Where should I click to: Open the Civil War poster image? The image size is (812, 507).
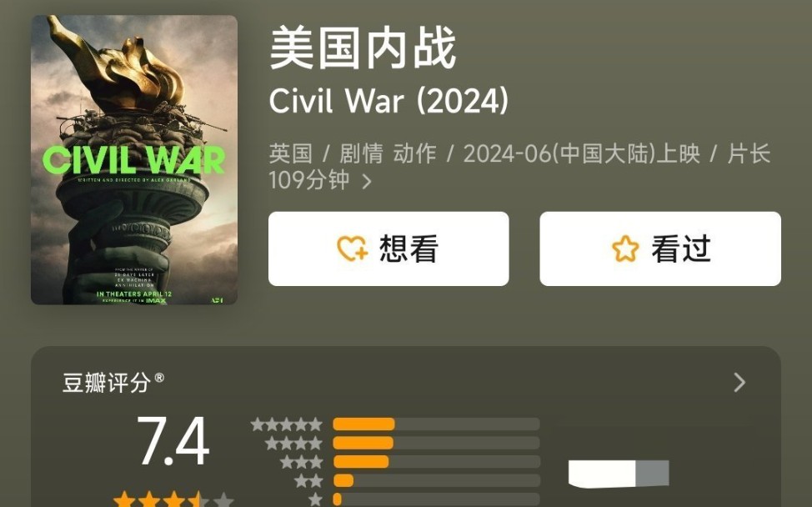[x=134, y=159]
